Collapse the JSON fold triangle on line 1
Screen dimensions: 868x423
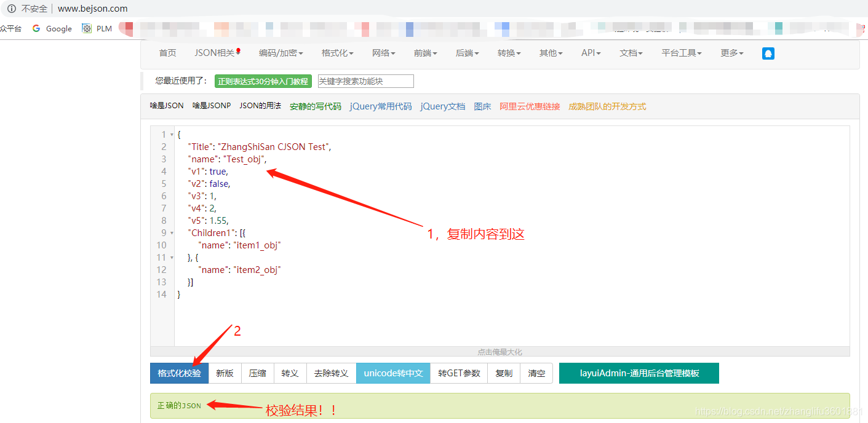(x=170, y=134)
